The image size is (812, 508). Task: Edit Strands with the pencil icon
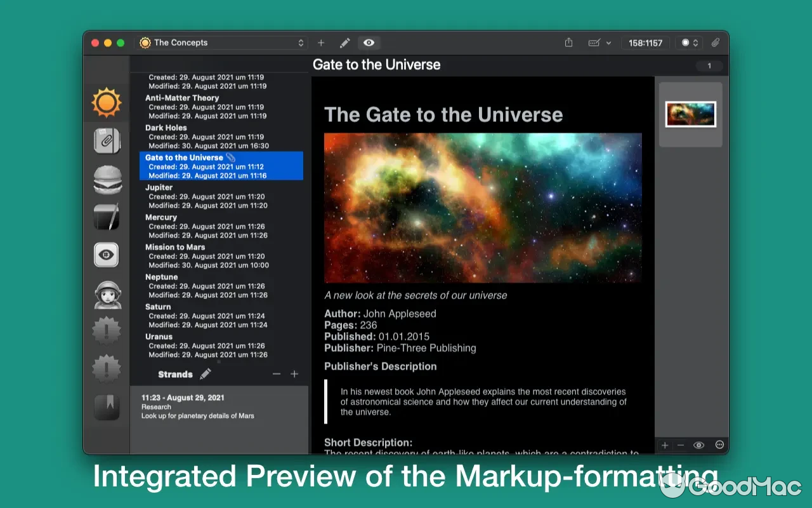point(206,374)
